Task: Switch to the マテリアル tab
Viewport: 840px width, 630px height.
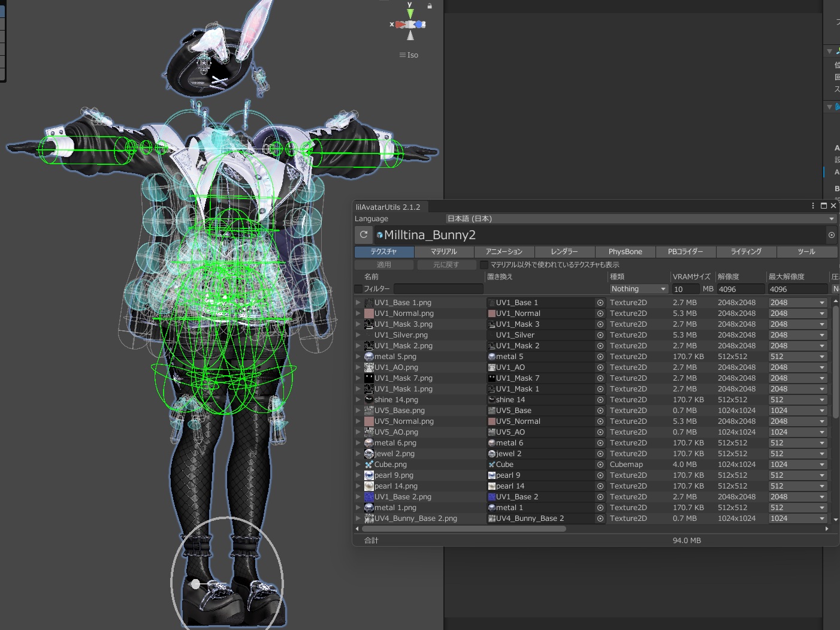Action: (x=444, y=252)
